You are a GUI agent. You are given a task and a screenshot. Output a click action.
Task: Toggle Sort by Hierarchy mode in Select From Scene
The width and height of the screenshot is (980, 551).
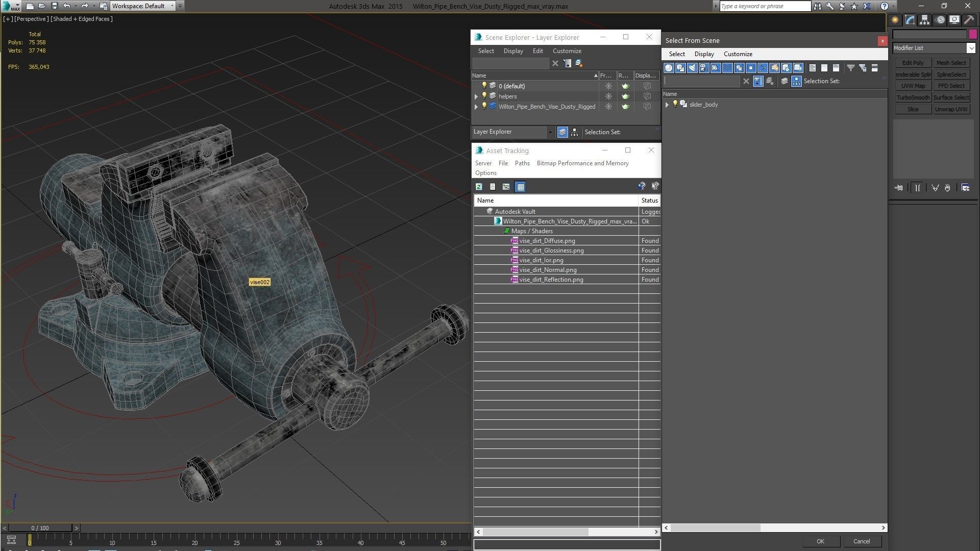coord(796,81)
